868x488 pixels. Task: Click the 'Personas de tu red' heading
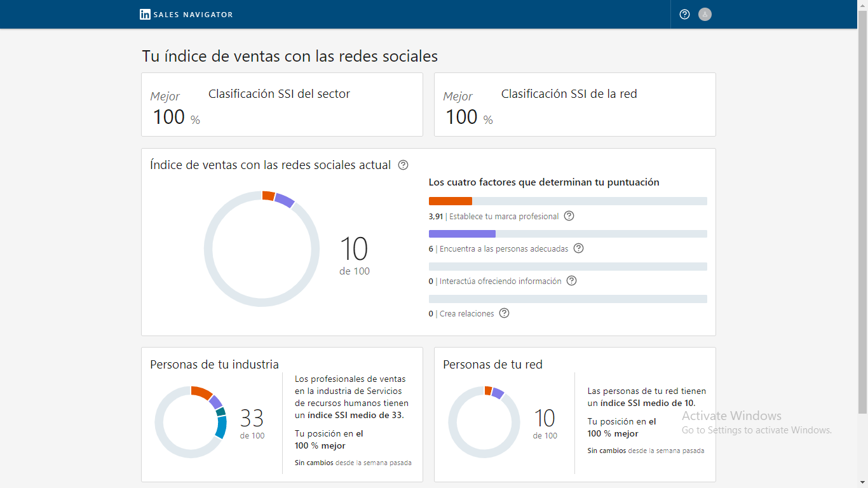coord(492,365)
